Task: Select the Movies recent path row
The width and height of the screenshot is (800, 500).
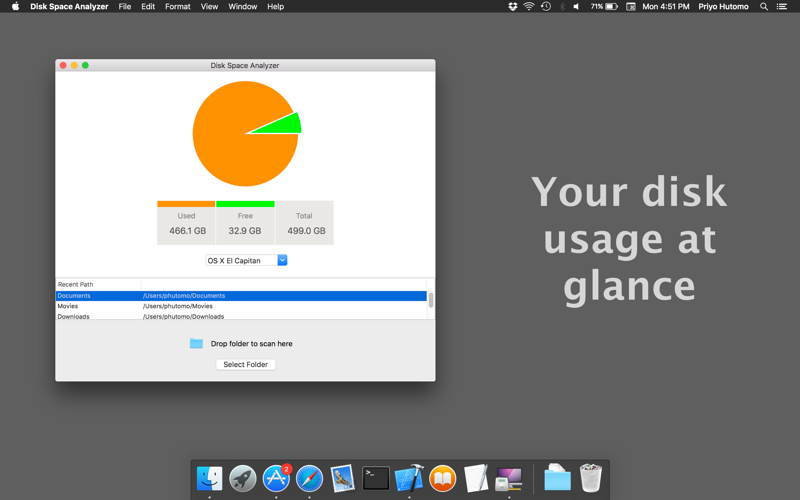Action: 241,306
